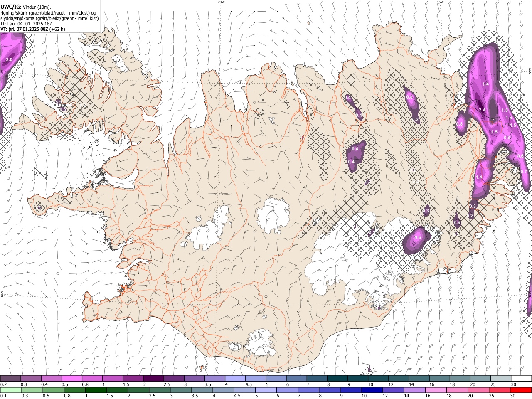Click the "2.4" snowfall maximum value

click(482, 110)
